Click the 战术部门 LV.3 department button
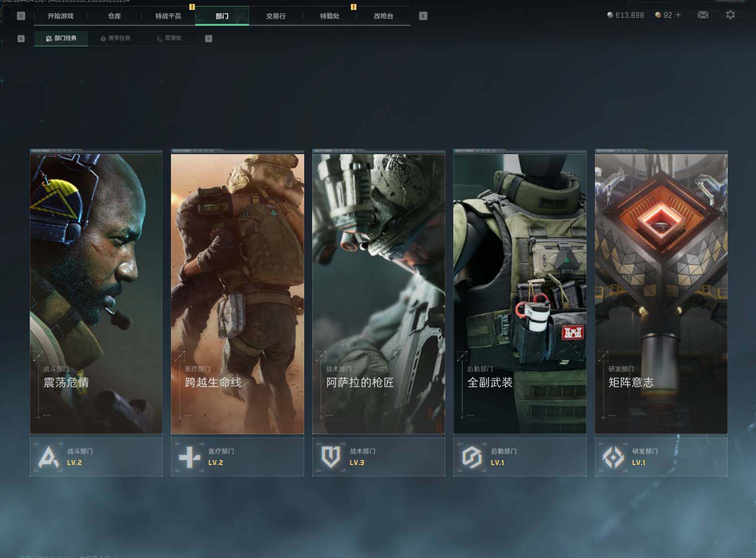This screenshot has height=558, width=756. tap(379, 457)
